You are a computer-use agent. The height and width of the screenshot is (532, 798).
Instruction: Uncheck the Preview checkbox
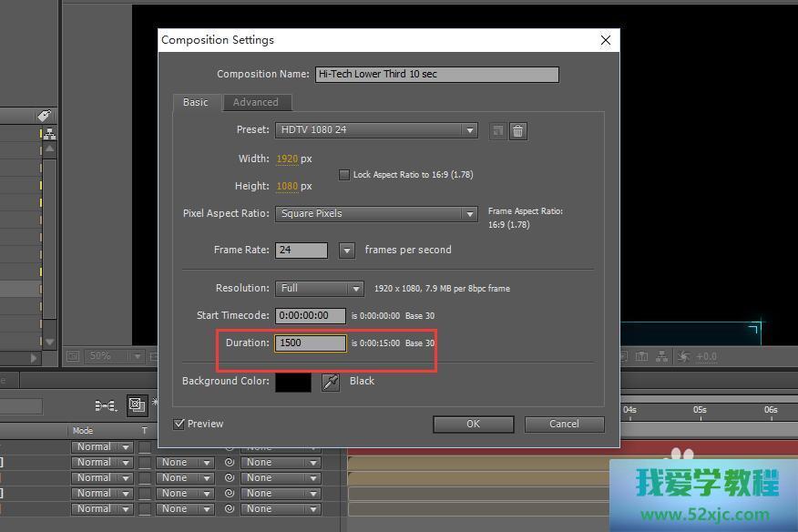[x=179, y=424]
